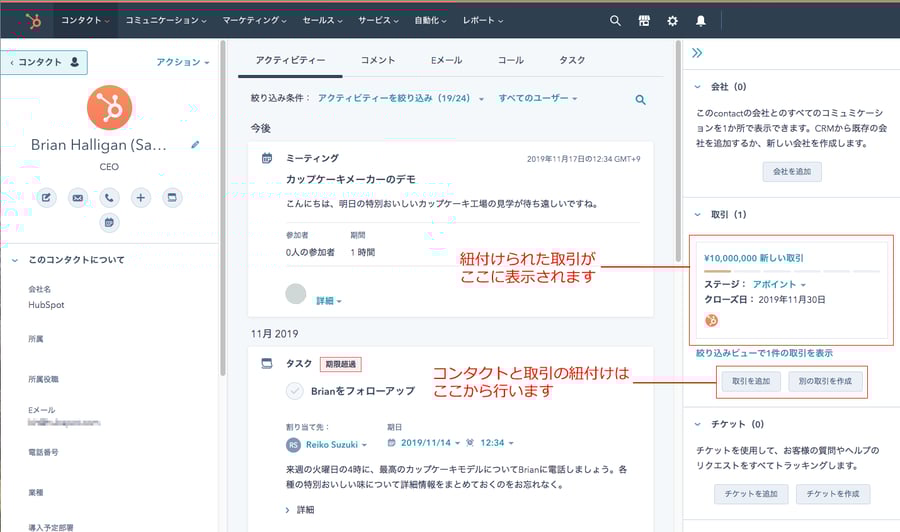Open the マーケティング navigation menu
Screen dimensions: 900x532
(x=254, y=20)
